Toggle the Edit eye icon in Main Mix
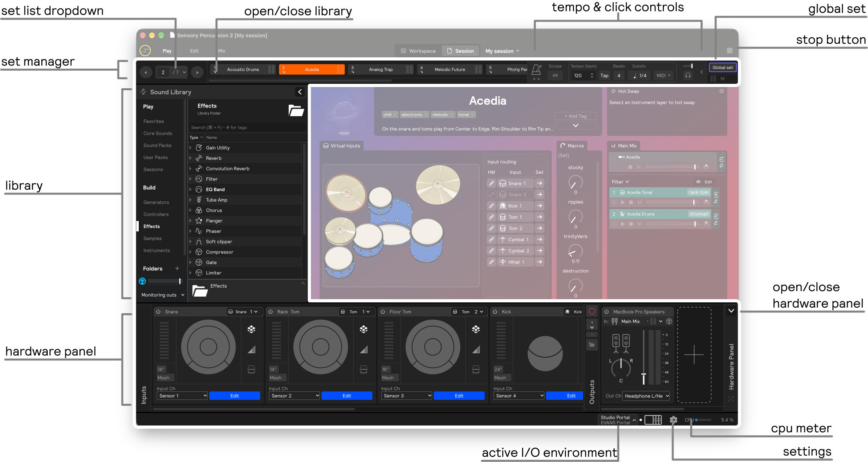Screen dimensions: 868x462 click(x=698, y=182)
